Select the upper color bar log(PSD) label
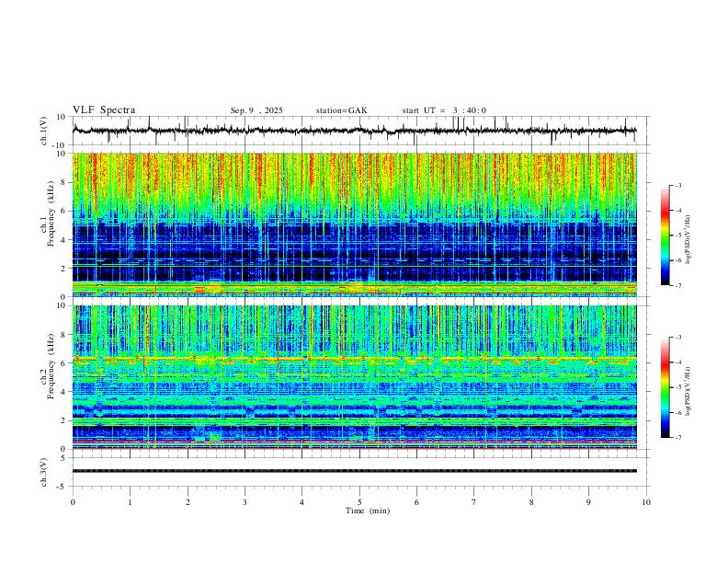This screenshot has height=563, width=728. [688, 239]
